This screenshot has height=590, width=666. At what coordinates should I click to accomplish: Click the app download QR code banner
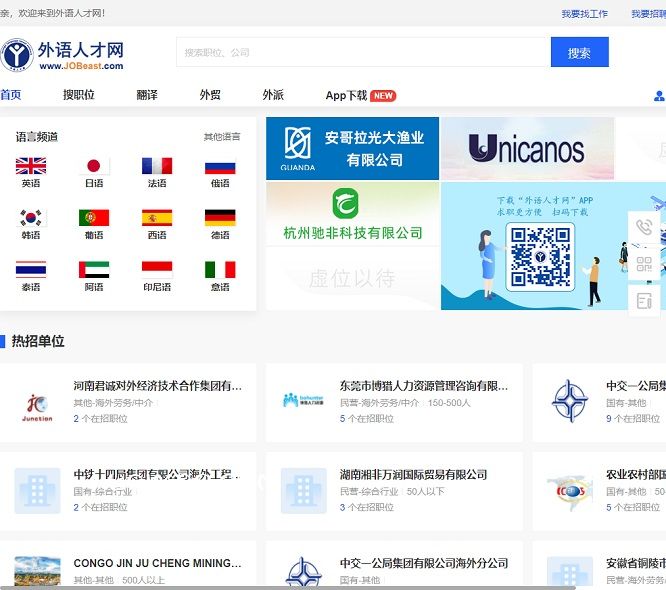pyautogui.click(x=553, y=246)
